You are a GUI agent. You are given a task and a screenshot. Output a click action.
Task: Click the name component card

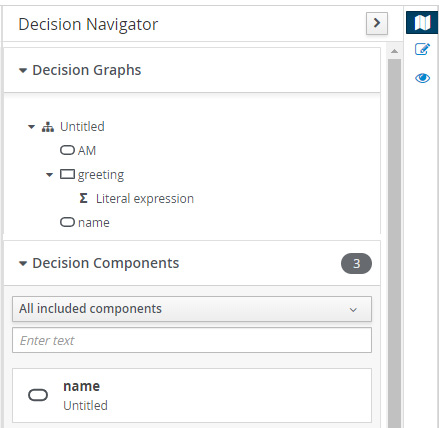point(192,395)
